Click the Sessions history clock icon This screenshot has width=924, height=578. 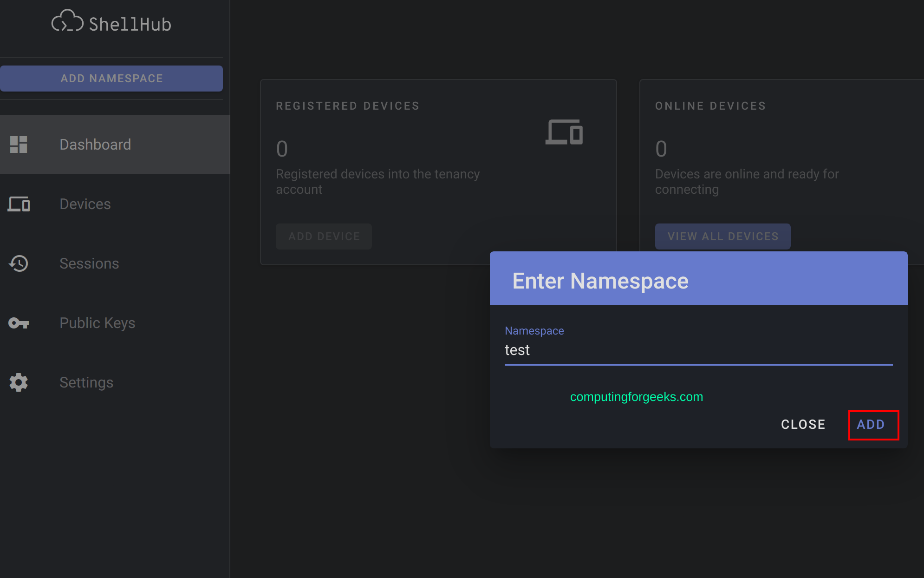[19, 263]
